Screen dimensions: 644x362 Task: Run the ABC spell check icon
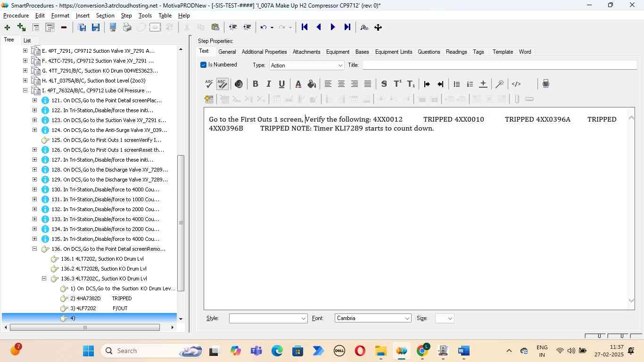click(x=209, y=84)
